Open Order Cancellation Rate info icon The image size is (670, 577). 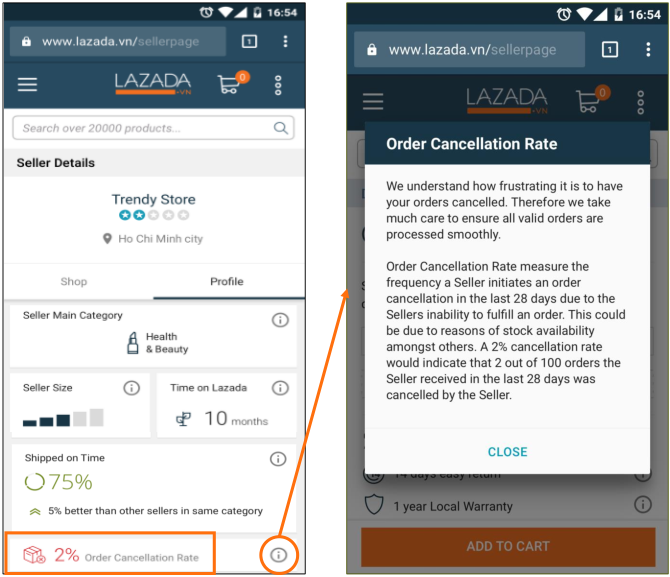click(x=279, y=555)
